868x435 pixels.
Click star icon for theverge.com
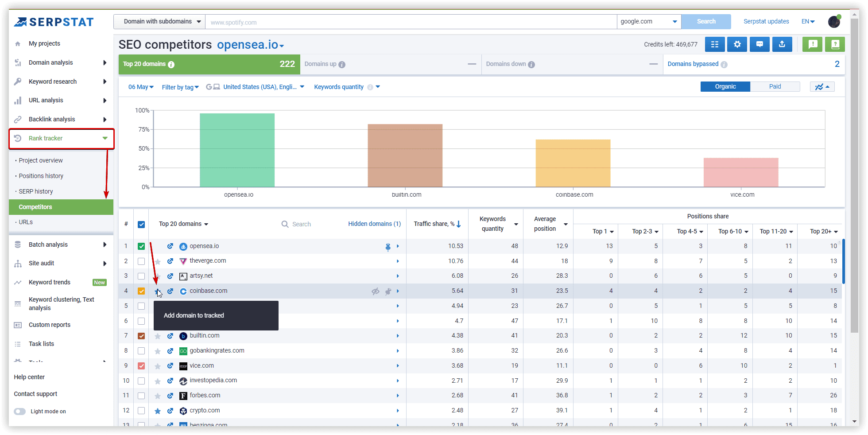158,261
